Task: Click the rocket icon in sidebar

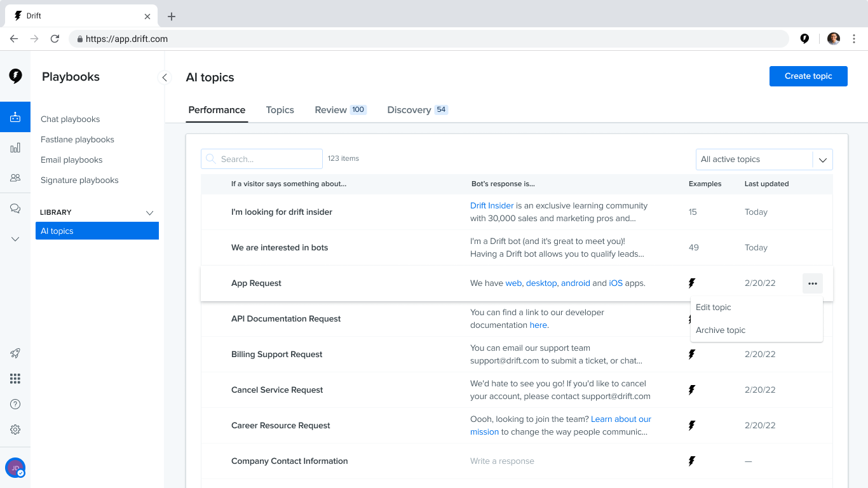Action: click(x=15, y=353)
